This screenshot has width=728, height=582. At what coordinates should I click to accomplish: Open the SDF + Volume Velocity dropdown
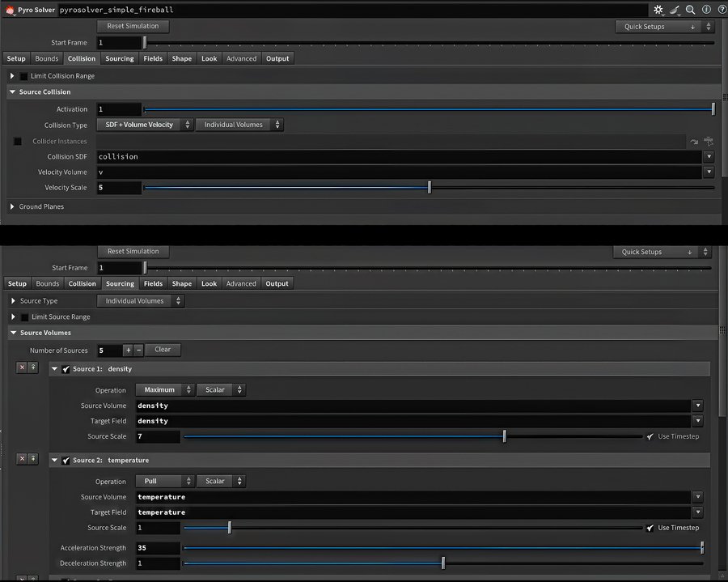[x=145, y=125]
